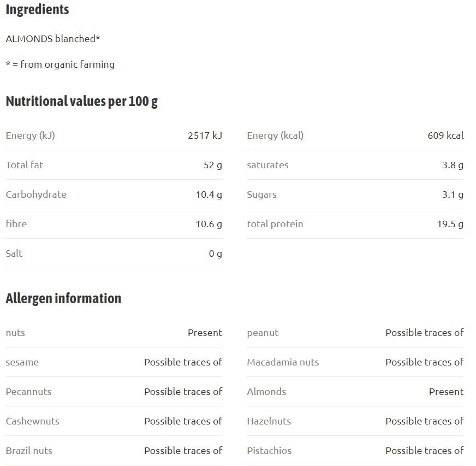
Task: Select the Total fat row label
Action: click(24, 165)
